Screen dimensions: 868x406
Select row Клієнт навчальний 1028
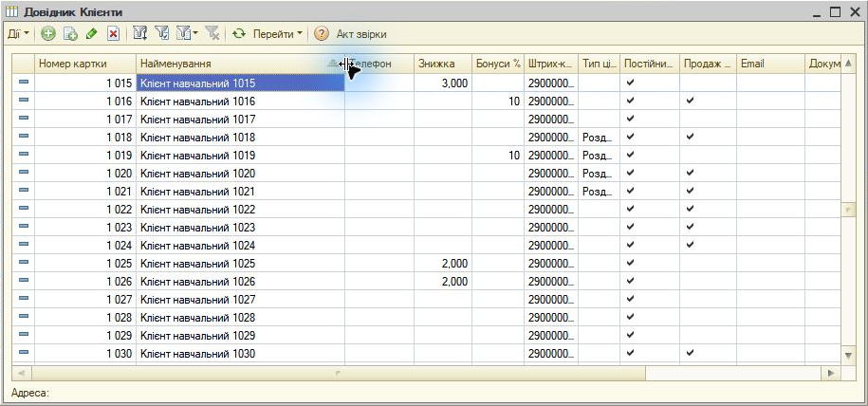(426, 317)
